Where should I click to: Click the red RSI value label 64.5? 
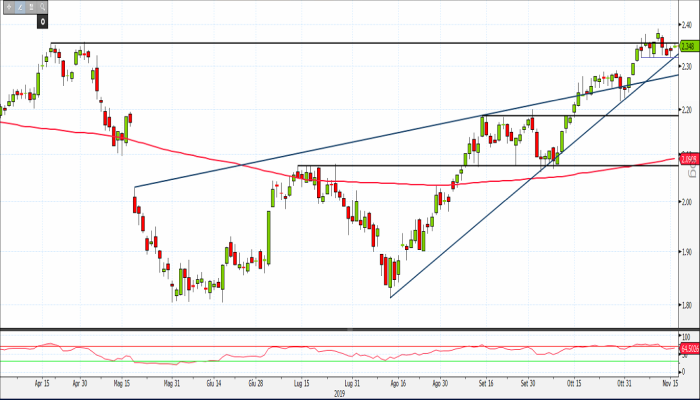click(687, 349)
